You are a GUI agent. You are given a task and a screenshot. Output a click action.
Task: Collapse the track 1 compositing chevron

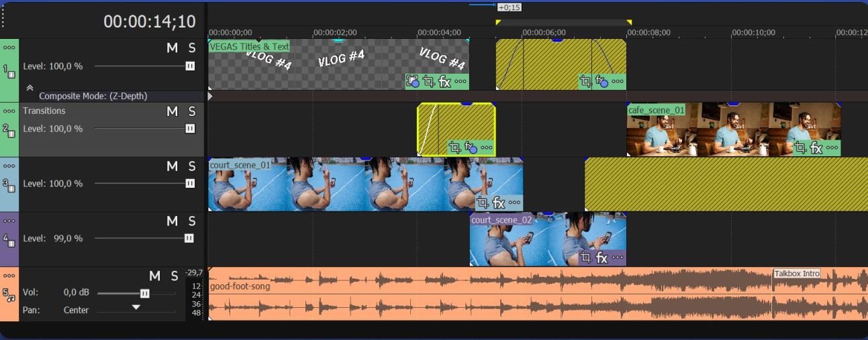[30, 87]
